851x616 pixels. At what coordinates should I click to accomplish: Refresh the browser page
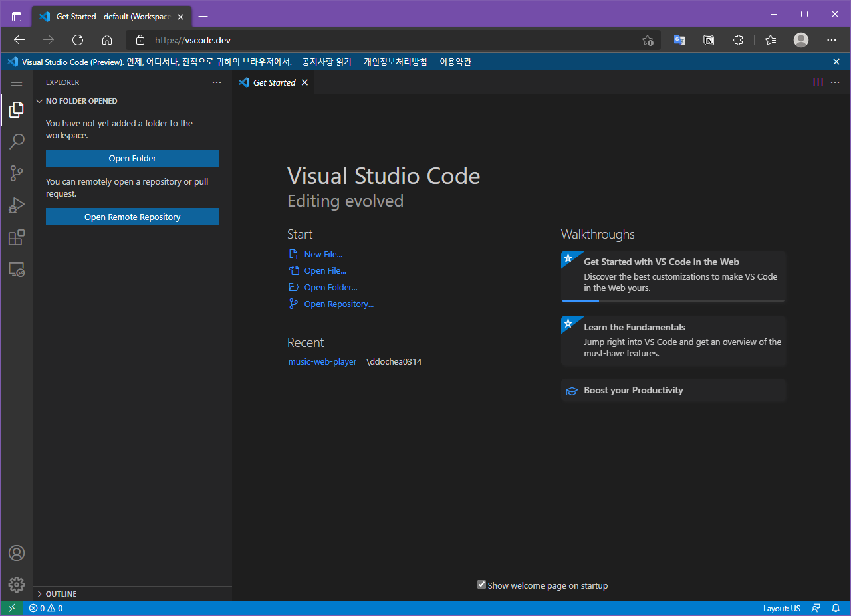pyautogui.click(x=78, y=40)
